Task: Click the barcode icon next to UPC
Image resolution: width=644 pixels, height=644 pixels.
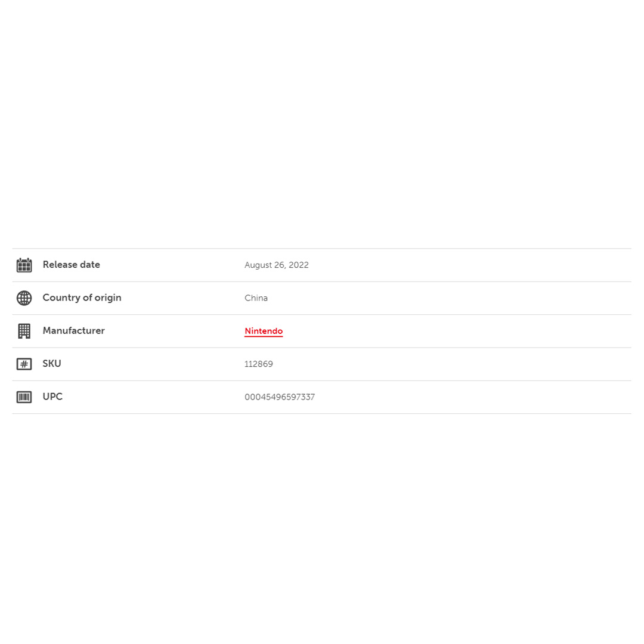Action: click(24, 397)
